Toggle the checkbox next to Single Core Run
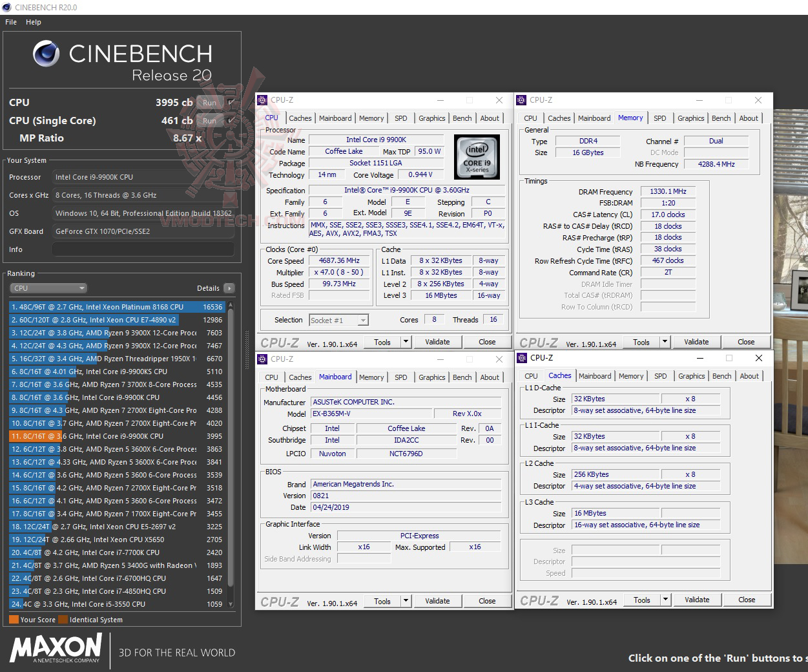The height and width of the screenshot is (672, 808). (x=231, y=121)
